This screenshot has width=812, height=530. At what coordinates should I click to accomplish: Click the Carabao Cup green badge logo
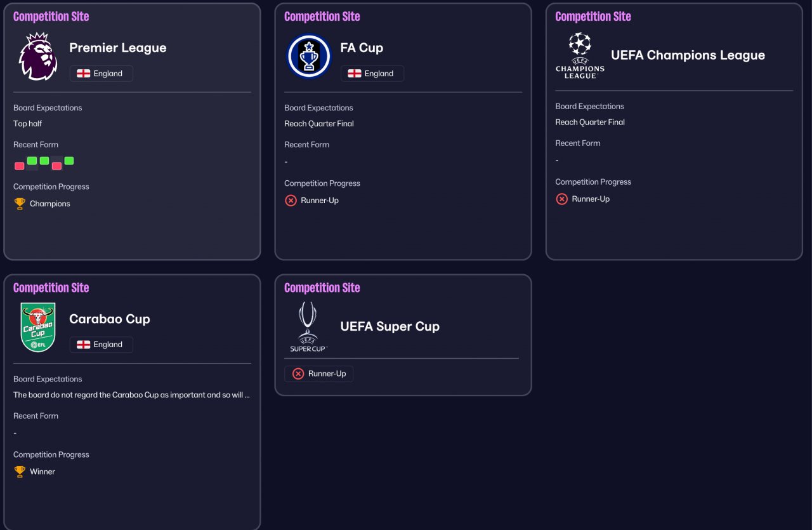click(38, 327)
